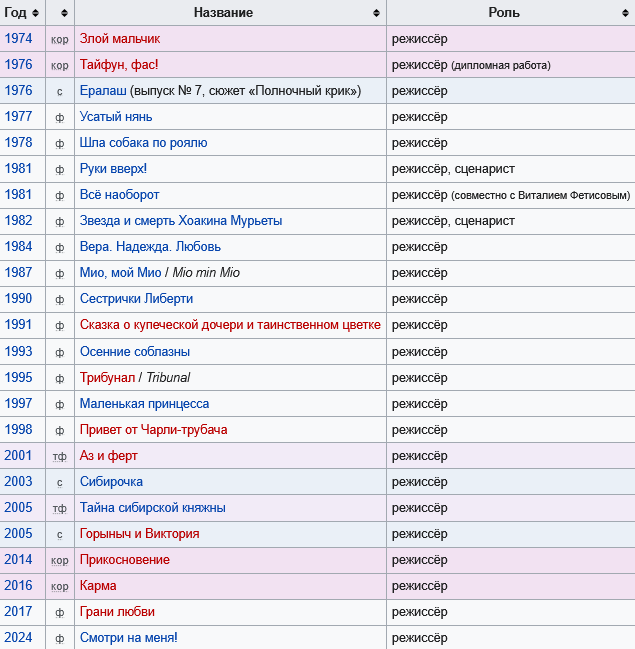This screenshot has height=649, width=635.
Task: Open Привет от Чарли-трубача red link
Action: tap(153, 430)
